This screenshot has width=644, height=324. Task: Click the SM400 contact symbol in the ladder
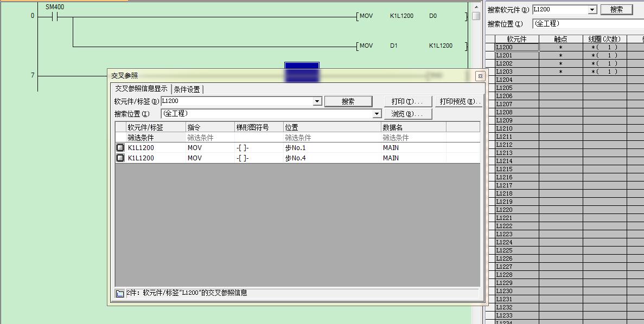click(x=54, y=16)
